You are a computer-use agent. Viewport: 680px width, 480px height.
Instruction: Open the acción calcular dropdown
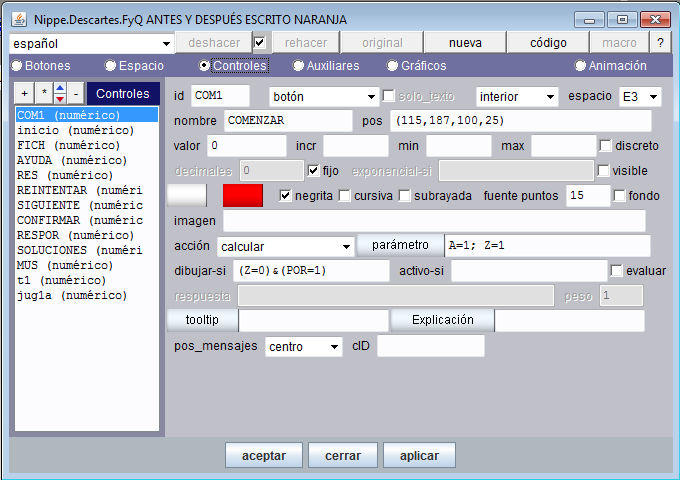pyautogui.click(x=285, y=245)
